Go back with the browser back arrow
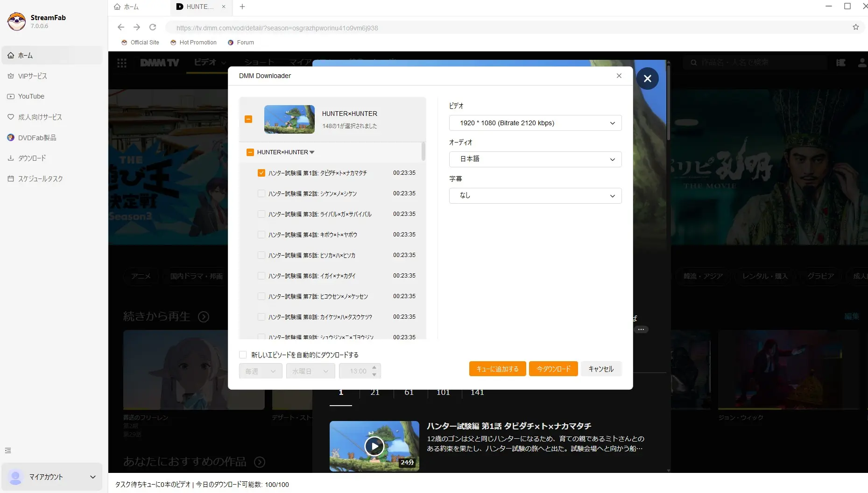868x493 pixels. [x=121, y=27]
